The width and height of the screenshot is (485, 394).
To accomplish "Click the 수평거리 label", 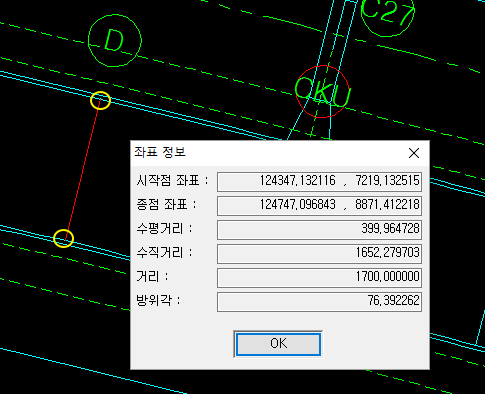I will (x=164, y=229).
